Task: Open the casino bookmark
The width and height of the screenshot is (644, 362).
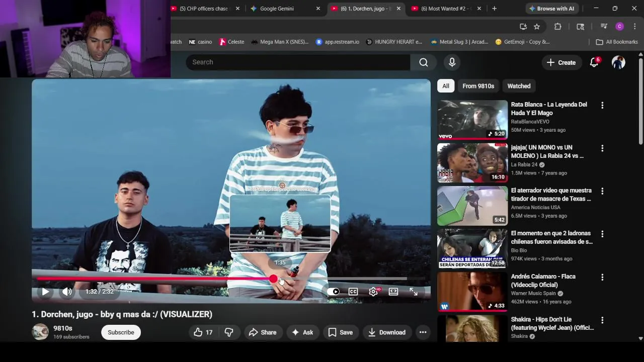Action: point(200,42)
